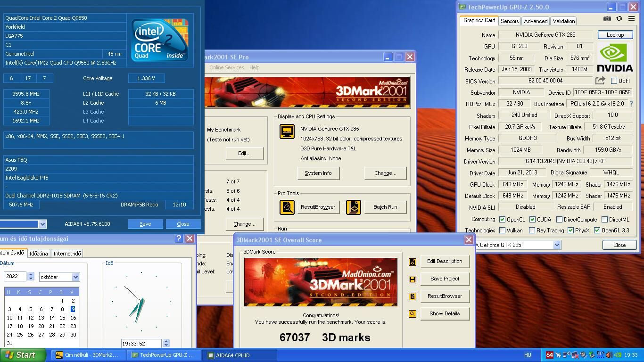Click the GPU-Z title bar app icon

point(462,7)
